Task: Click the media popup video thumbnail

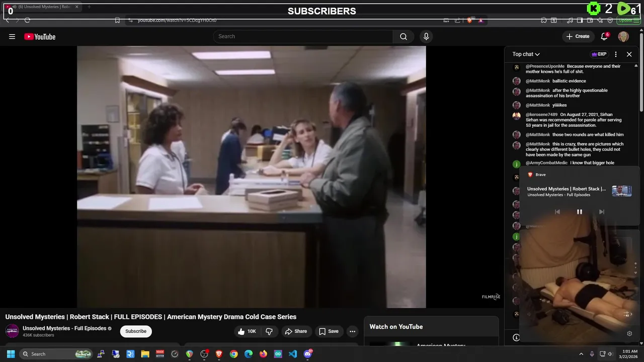Action: [x=621, y=191]
